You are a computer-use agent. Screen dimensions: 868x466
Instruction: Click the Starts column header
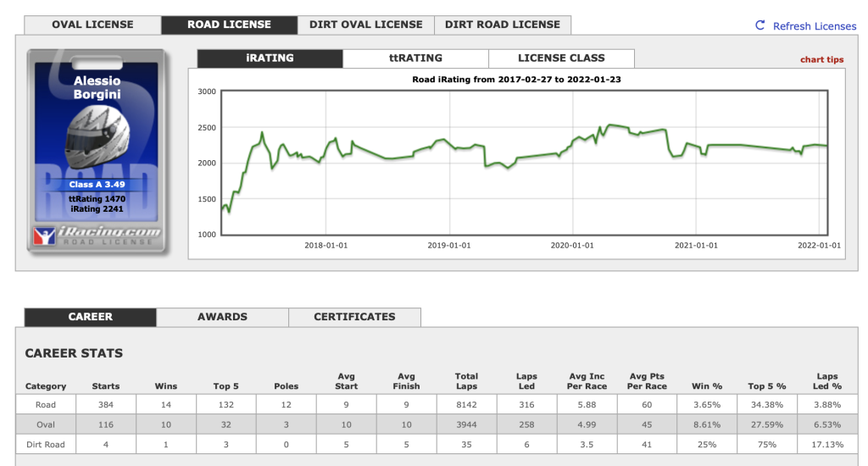[106, 386]
